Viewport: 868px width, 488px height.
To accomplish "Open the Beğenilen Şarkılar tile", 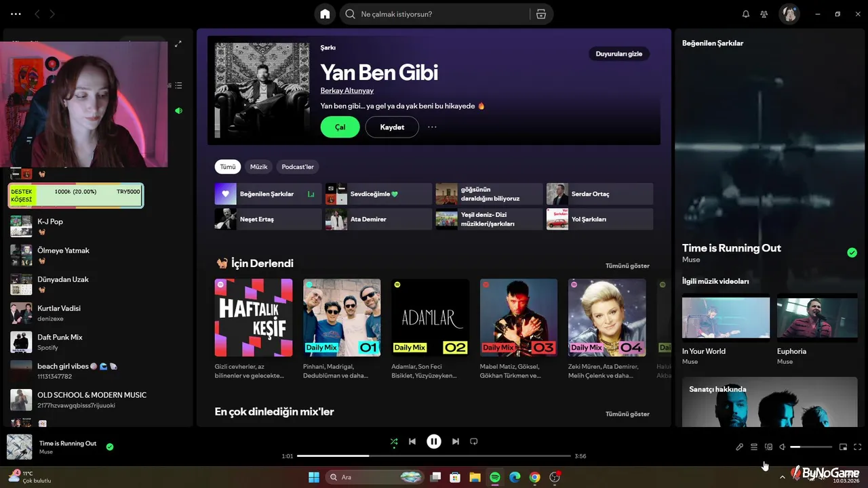I will click(268, 194).
